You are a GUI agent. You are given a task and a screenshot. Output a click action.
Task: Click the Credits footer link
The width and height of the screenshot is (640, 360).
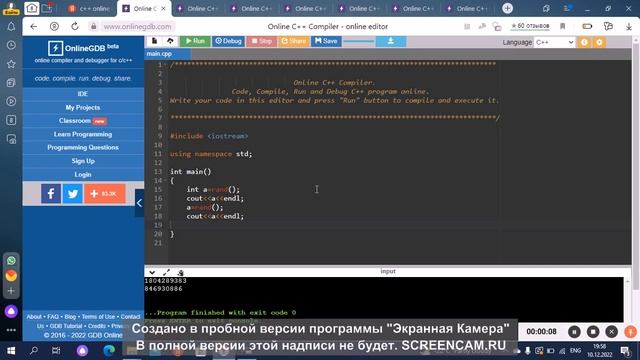(x=97, y=326)
